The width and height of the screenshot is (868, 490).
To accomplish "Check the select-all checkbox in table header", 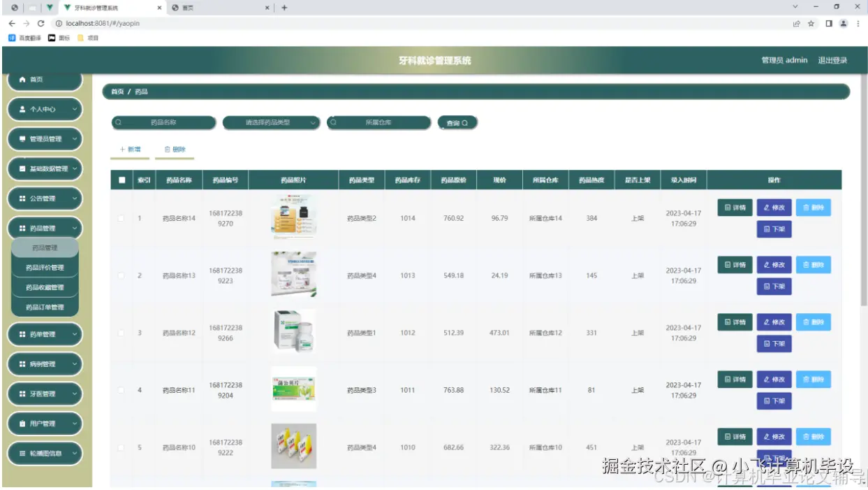I will (x=121, y=180).
